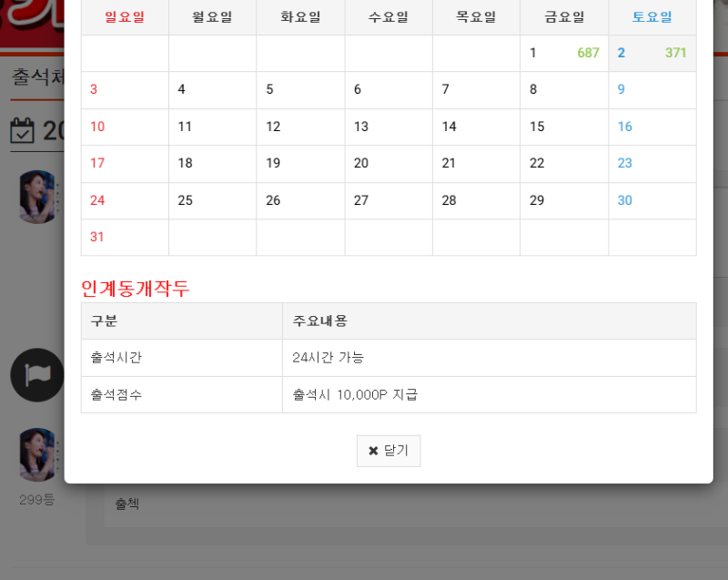Click the upper user avatar thumbnail
The height and width of the screenshot is (580, 728).
click(x=37, y=197)
